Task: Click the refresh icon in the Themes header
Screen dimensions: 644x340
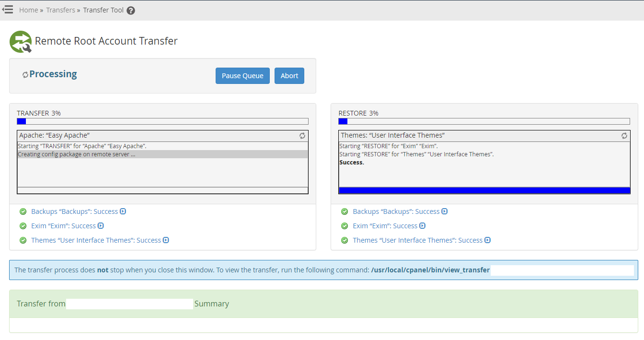Action: (624, 136)
